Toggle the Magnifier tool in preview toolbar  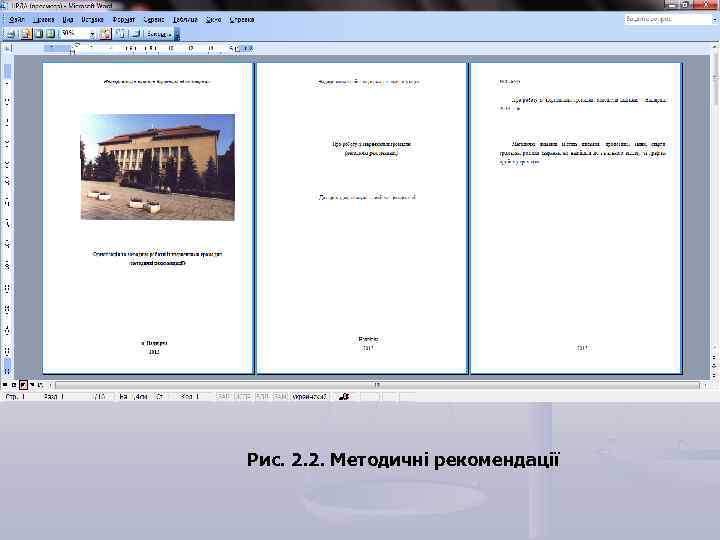26,34
